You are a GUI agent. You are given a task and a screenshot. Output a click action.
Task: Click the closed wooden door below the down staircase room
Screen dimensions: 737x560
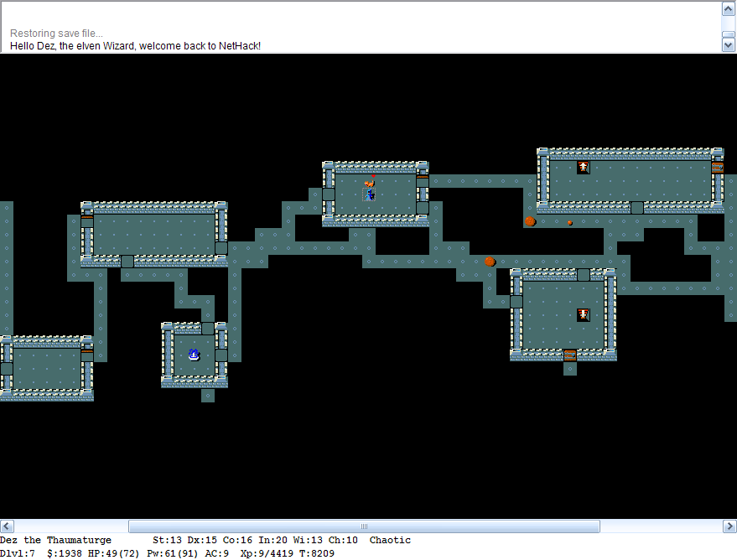coord(570,355)
